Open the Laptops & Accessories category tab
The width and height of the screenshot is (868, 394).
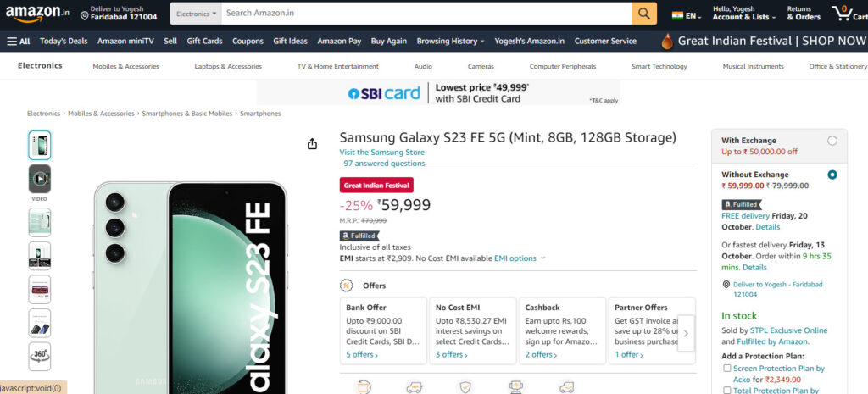228,66
